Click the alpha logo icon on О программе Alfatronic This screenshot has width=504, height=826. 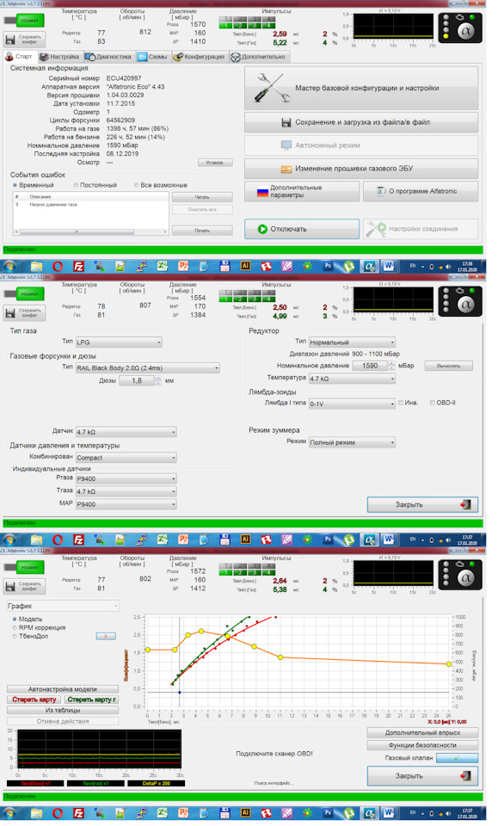(x=381, y=191)
